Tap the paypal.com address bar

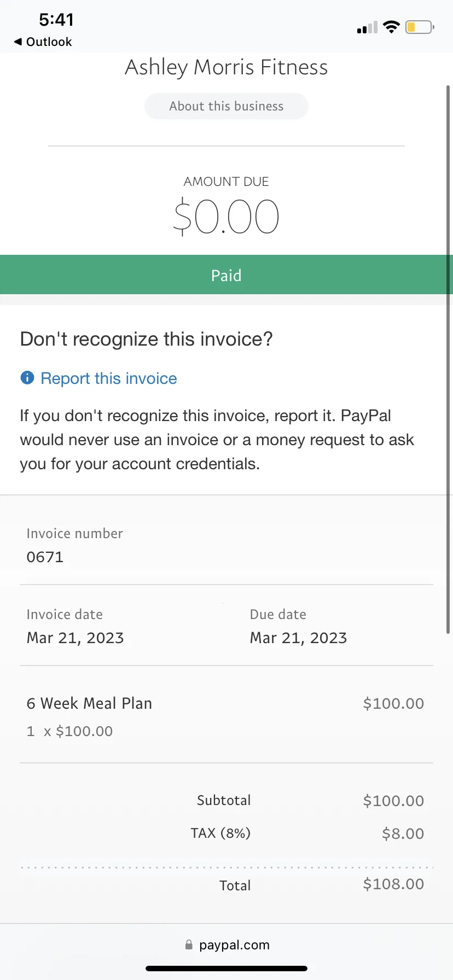click(226, 944)
